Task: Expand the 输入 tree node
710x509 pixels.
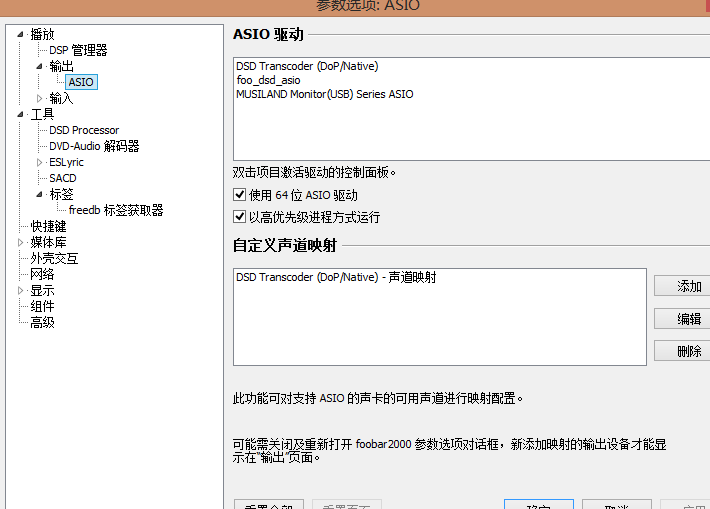Action: pos(40,98)
